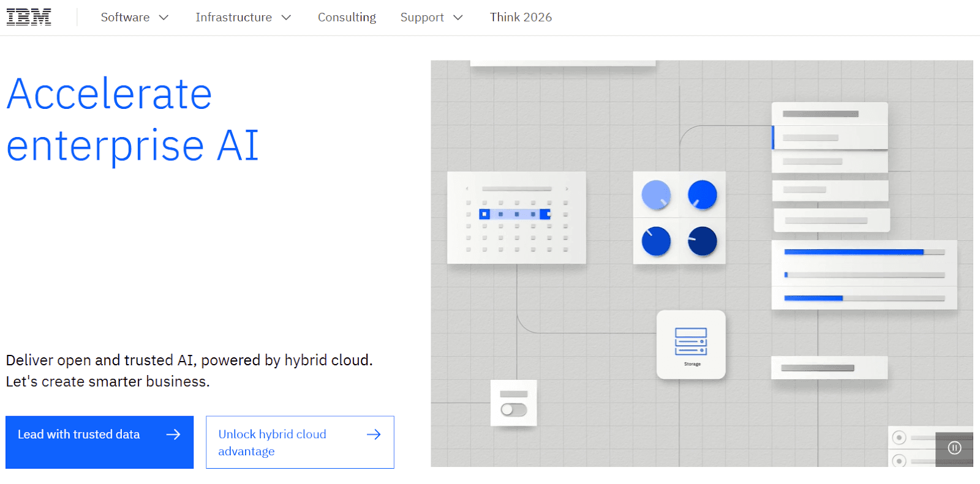Open the Consulting link

[347, 17]
